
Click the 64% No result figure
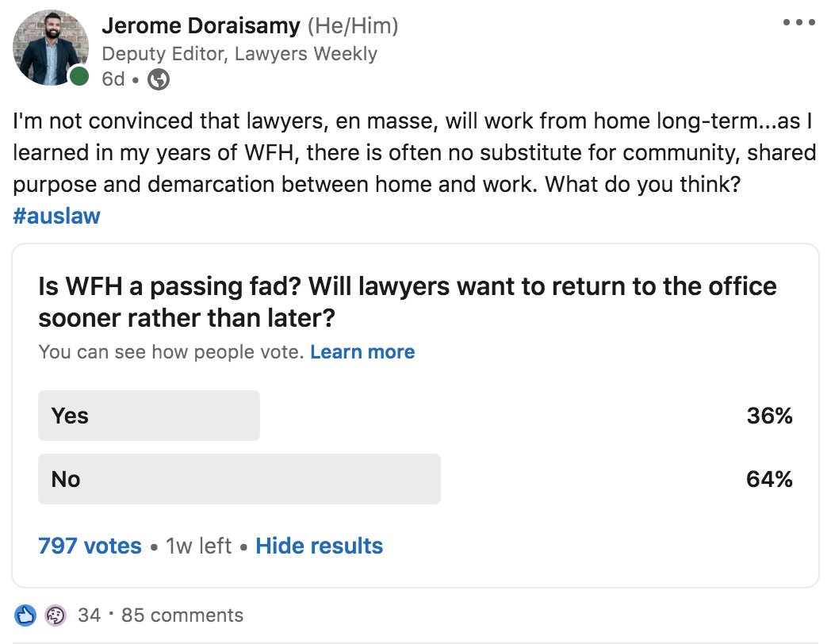click(x=769, y=479)
